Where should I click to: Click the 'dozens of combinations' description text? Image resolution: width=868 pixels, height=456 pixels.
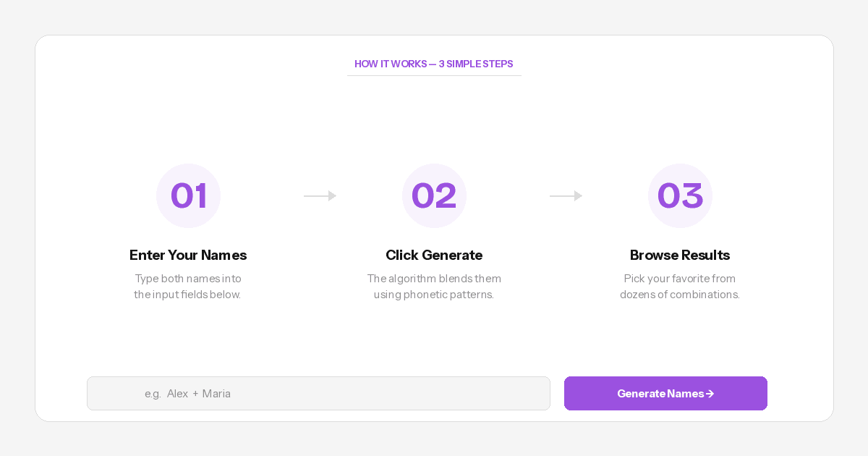pyautogui.click(x=680, y=287)
